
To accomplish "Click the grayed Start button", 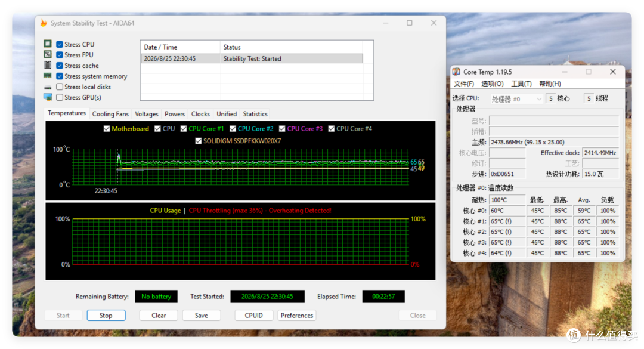I will point(63,315).
